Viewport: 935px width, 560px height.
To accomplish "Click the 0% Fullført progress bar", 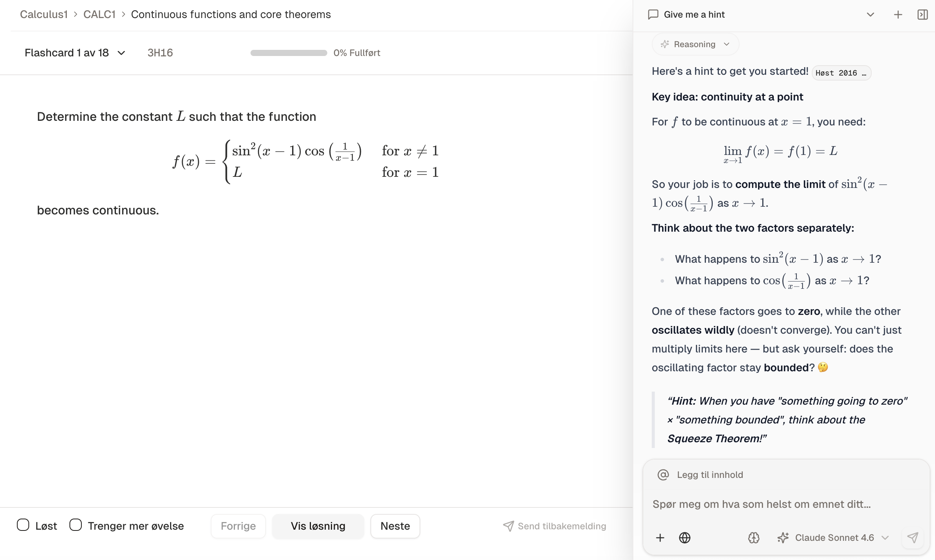I will (289, 53).
